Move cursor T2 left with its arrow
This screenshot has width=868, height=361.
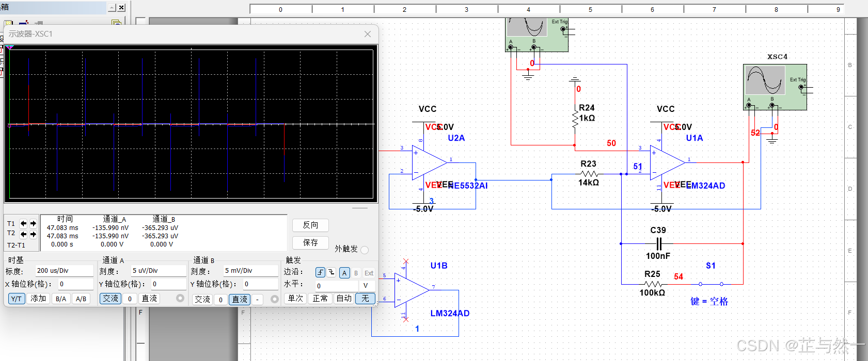click(23, 235)
